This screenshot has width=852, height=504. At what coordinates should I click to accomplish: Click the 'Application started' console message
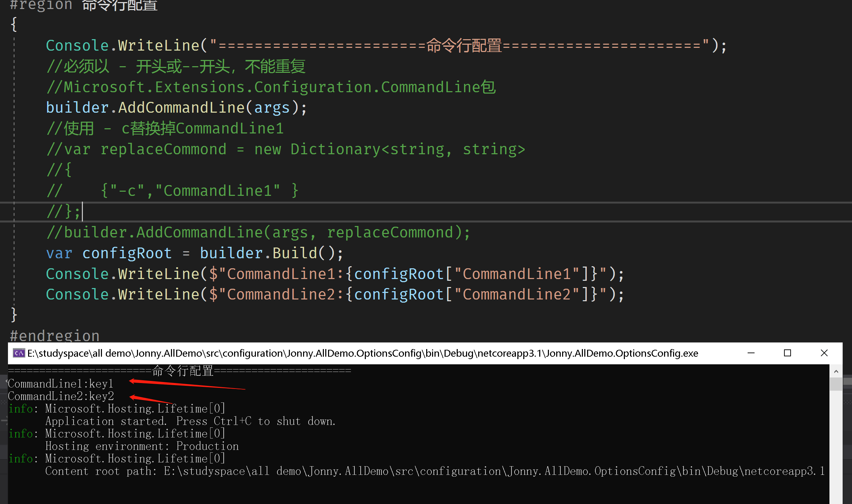(x=190, y=422)
